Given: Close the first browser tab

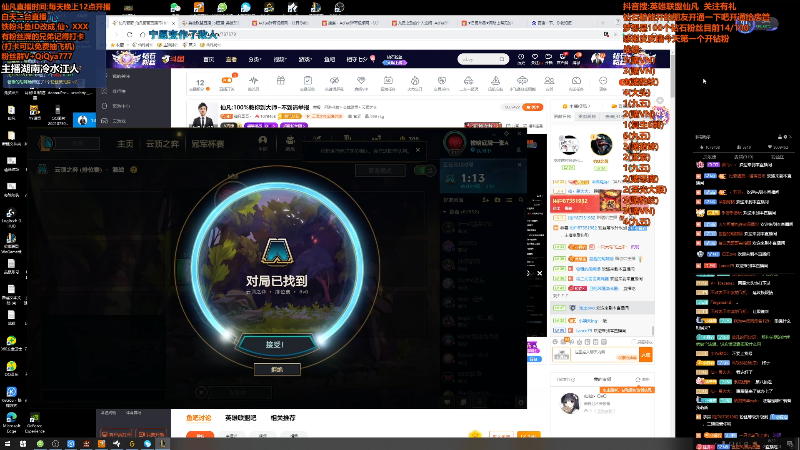Looking at the screenshot, I should pyautogui.click(x=173, y=23).
